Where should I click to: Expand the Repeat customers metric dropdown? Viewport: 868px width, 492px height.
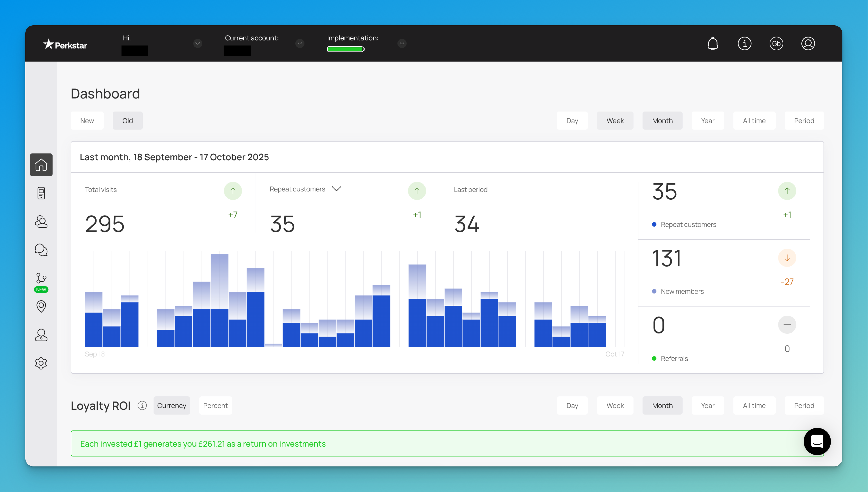336,189
